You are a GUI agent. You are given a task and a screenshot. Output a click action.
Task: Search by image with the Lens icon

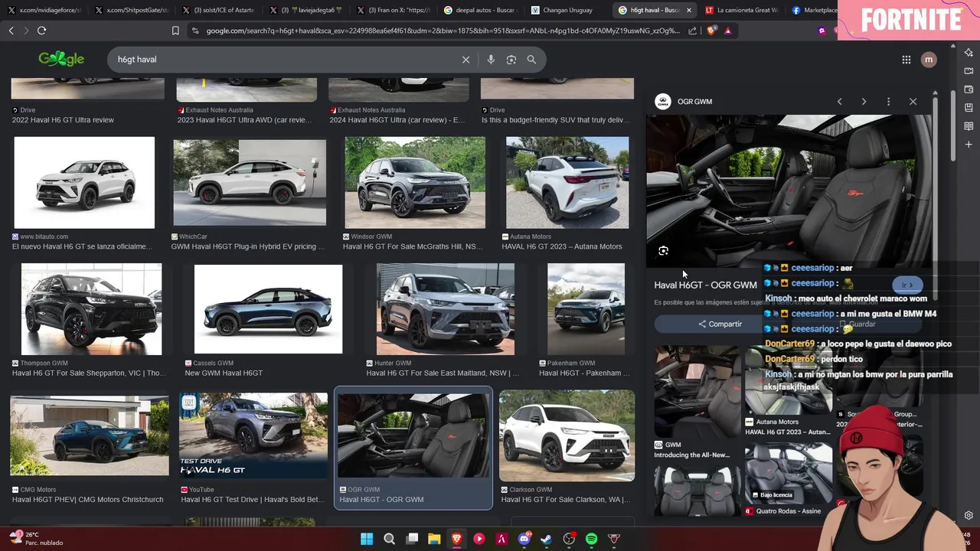pyautogui.click(x=511, y=60)
